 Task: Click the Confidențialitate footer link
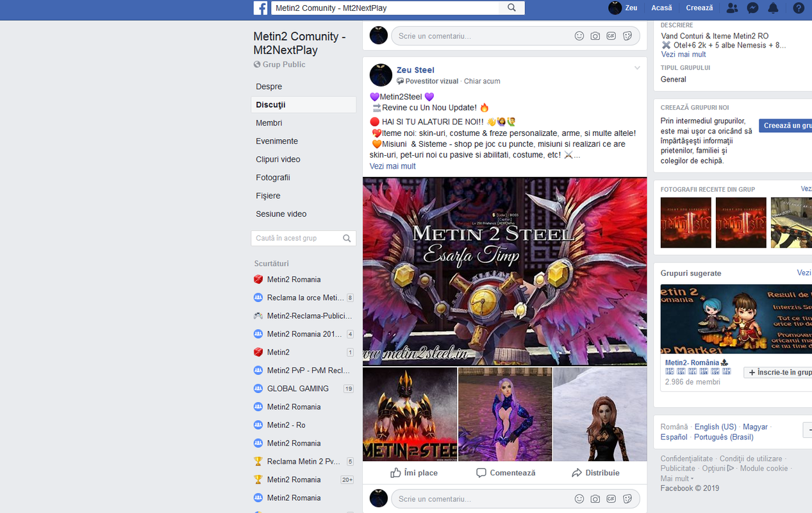(686, 458)
